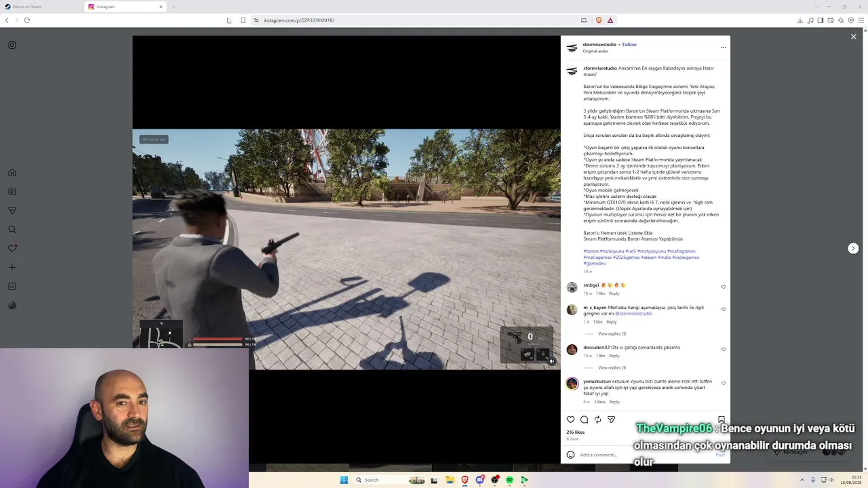This screenshot has height=488, width=868.
Task: Go back in browser history
Action: 7,20
